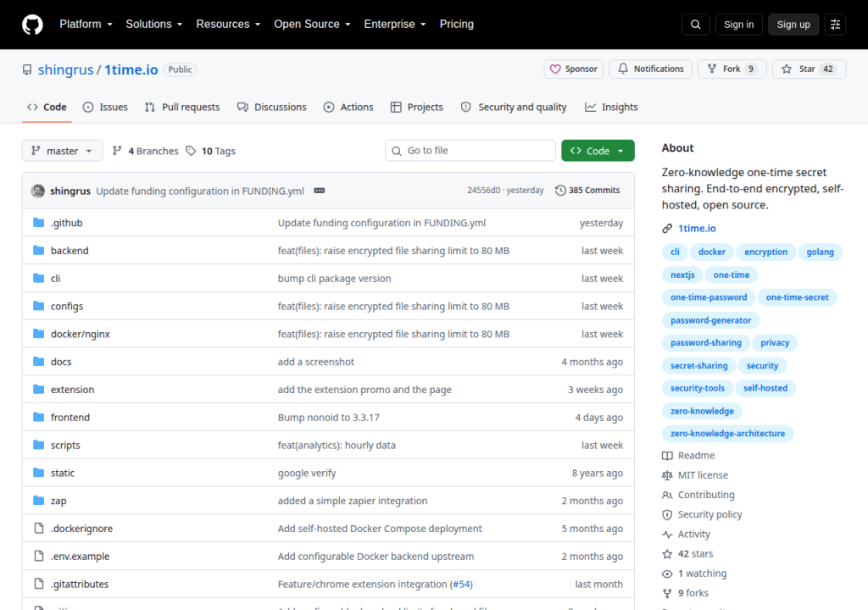Focus the Go to file search field
Viewport: 868px width, 610px height.
470,151
